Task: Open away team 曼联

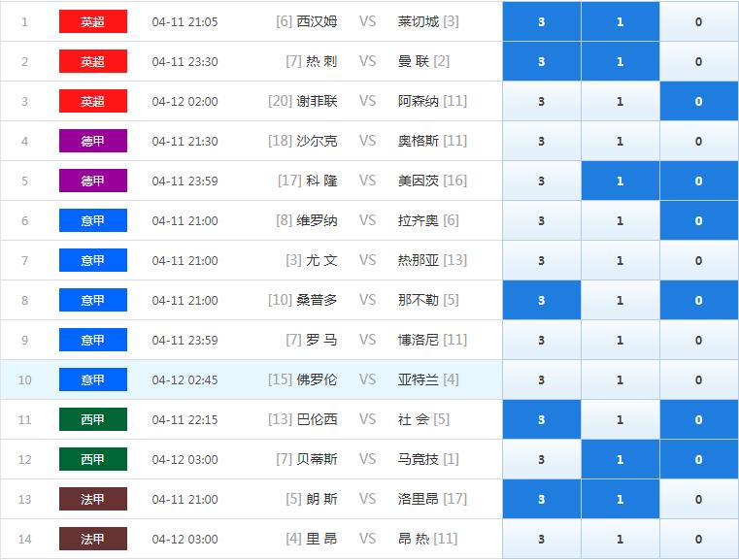Action: (414, 61)
